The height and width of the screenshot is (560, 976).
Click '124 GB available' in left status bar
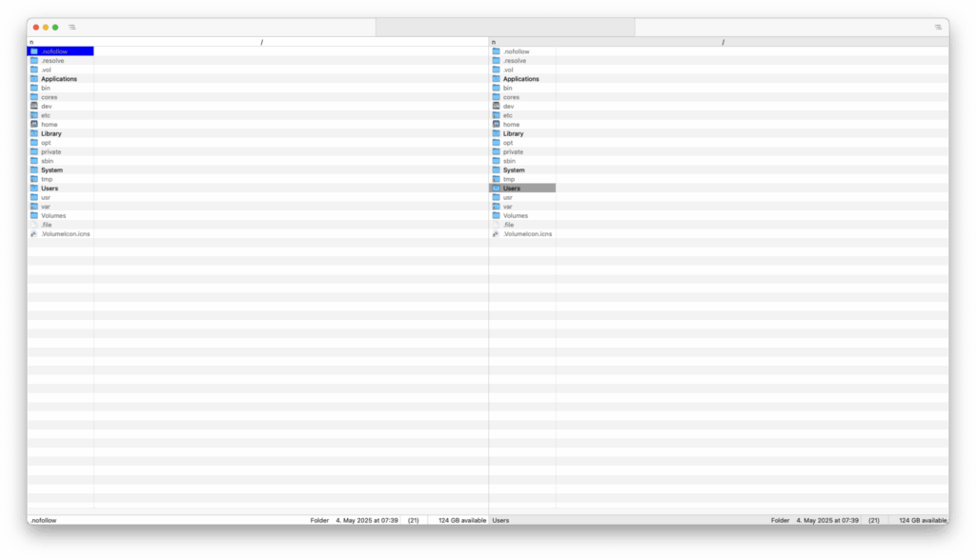click(x=462, y=521)
